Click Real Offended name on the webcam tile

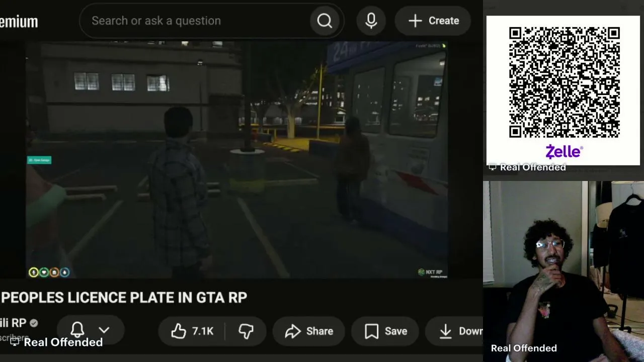click(x=524, y=348)
